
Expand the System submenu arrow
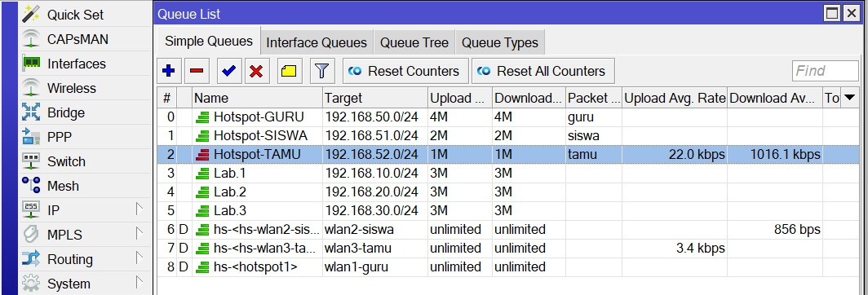pyautogui.click(x=139, y=282)
